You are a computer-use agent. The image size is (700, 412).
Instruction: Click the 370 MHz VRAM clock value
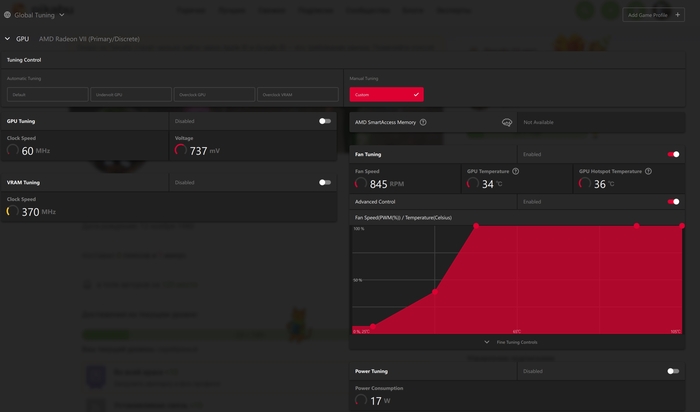pos(38,212)
